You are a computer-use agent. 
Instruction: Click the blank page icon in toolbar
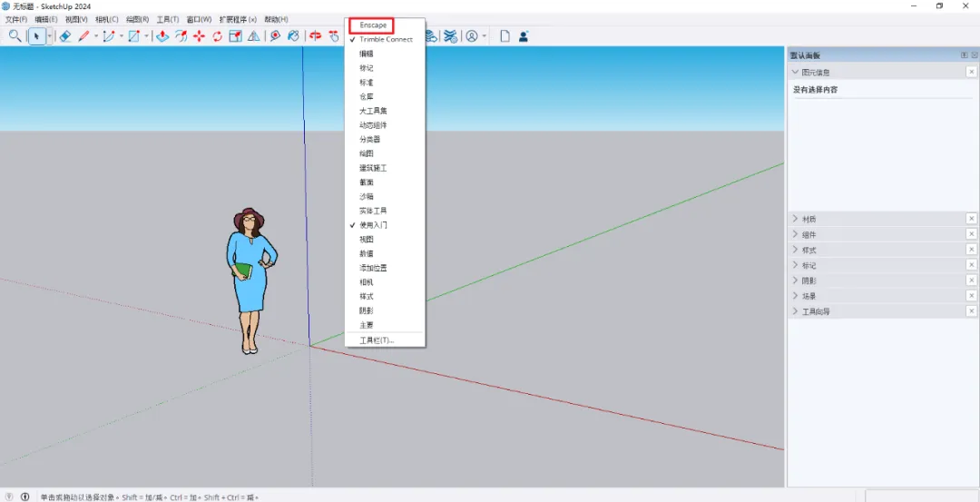click(x=505, y=36)
